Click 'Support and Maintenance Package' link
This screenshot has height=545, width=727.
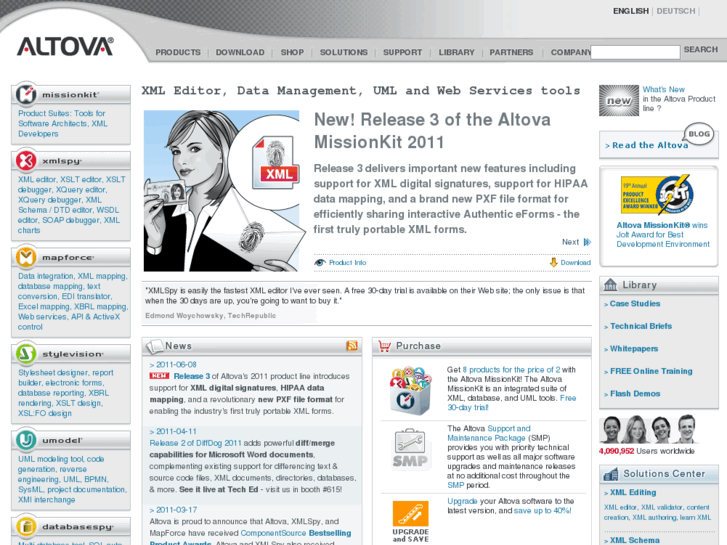(489, 433)
